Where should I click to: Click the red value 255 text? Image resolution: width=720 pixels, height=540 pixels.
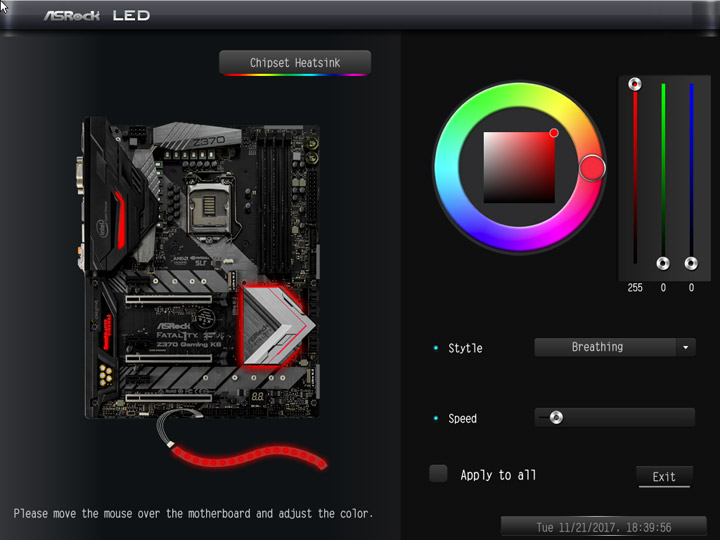(x=635, y=288)
